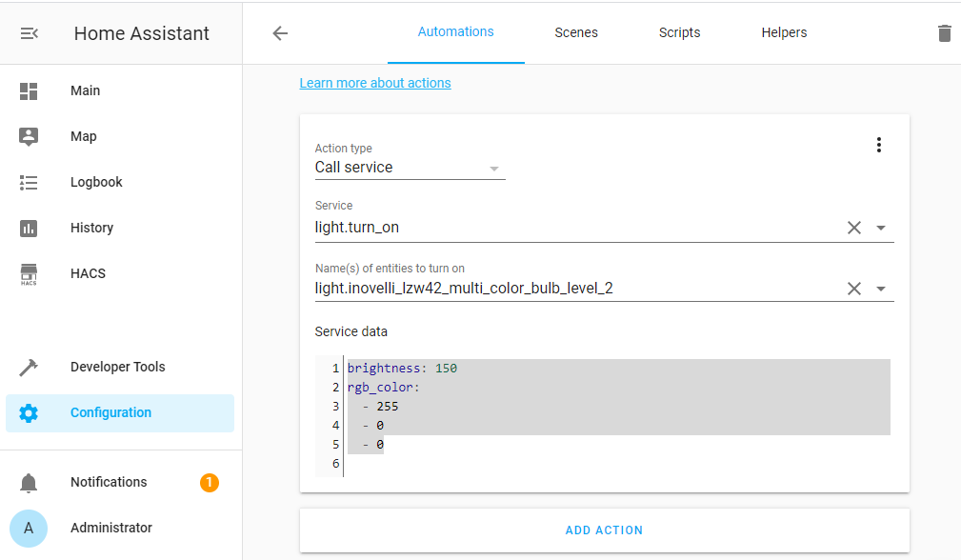Screen dimensions: 961x560
Task: Click the Configuration gear icon
Action: (x=29, y=413)
